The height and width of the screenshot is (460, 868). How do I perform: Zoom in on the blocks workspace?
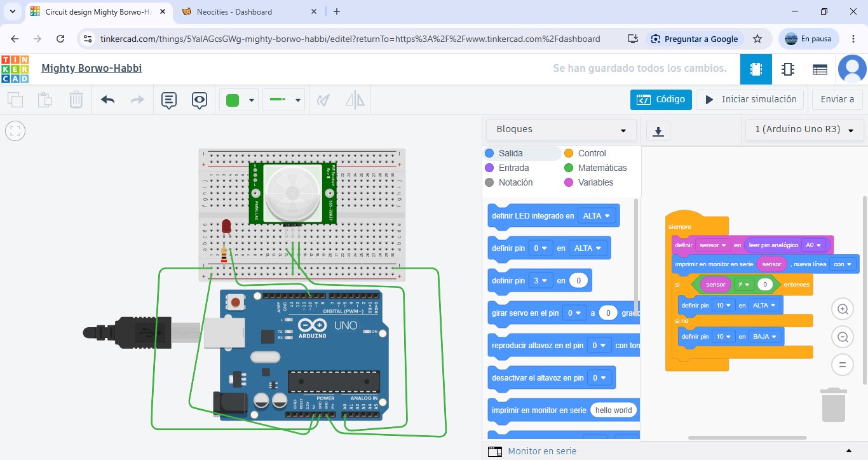click(x=843, y=309)
